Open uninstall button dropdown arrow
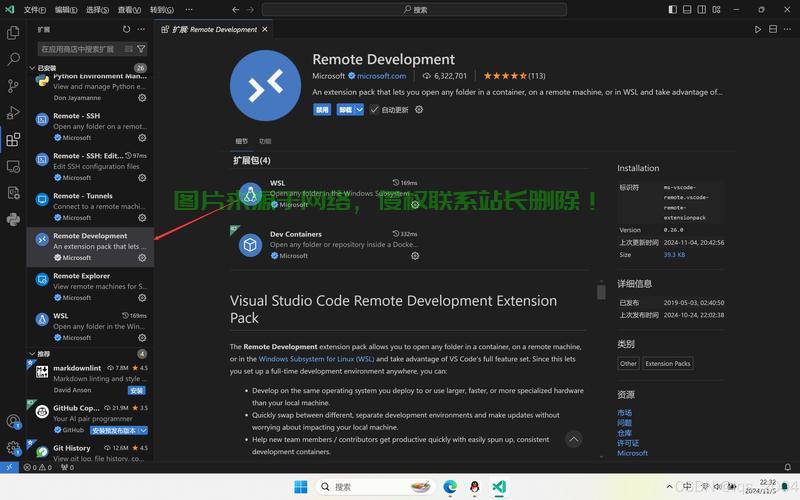 (359, 110)
